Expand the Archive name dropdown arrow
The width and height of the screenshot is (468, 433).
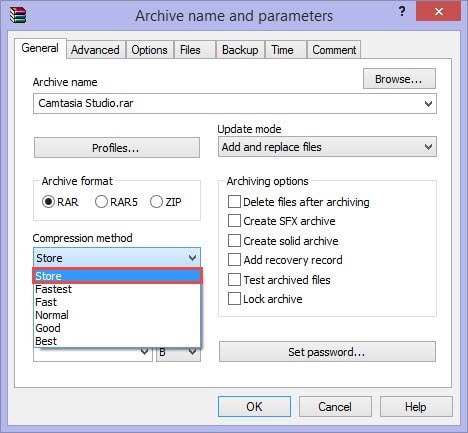(428, 104)
